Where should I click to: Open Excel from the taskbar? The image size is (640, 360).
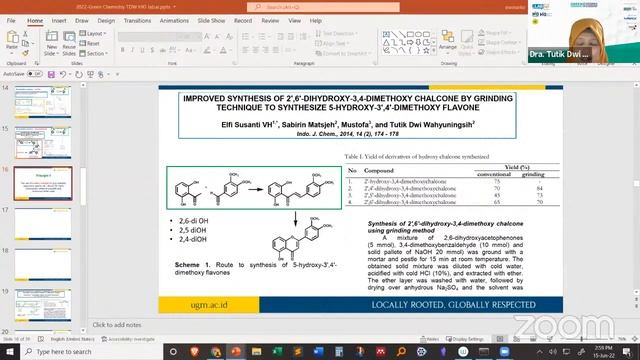278,351
